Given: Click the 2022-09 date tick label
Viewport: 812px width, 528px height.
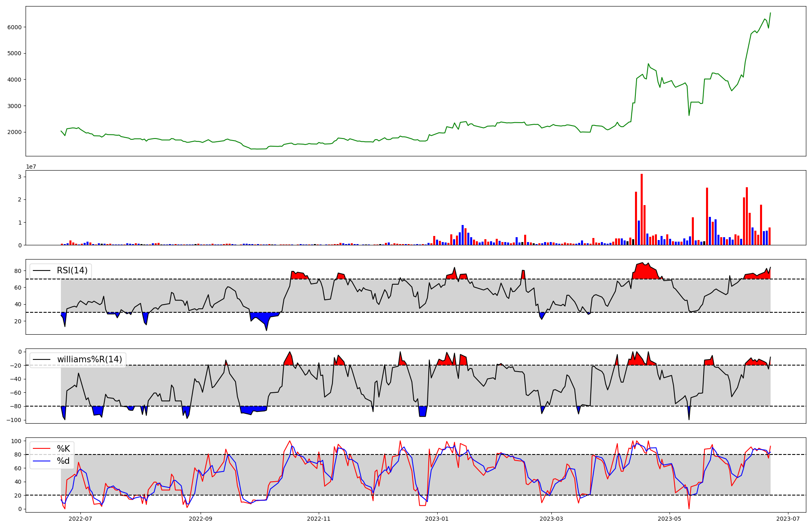Looking at the screenshot, I should (201, 519).
